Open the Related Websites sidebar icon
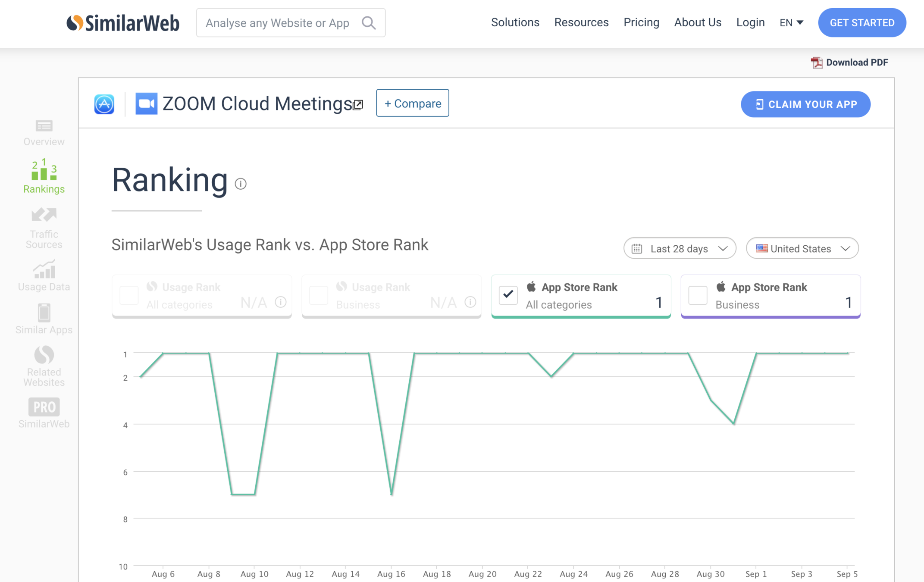This screenshot has height=582, width=924. (x=44, y=355)
